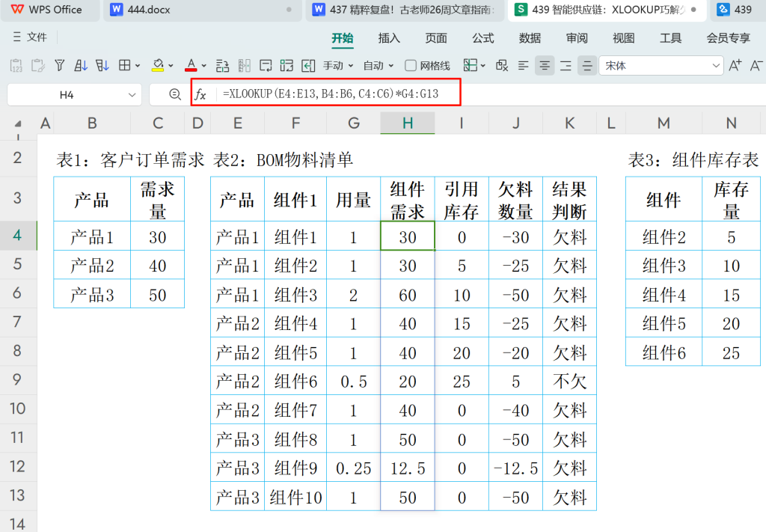The height and width of the screenshot is (532, 766).
Task: Sort ascending with the A-down-arrow icon
Action: (x=81, y=65)
